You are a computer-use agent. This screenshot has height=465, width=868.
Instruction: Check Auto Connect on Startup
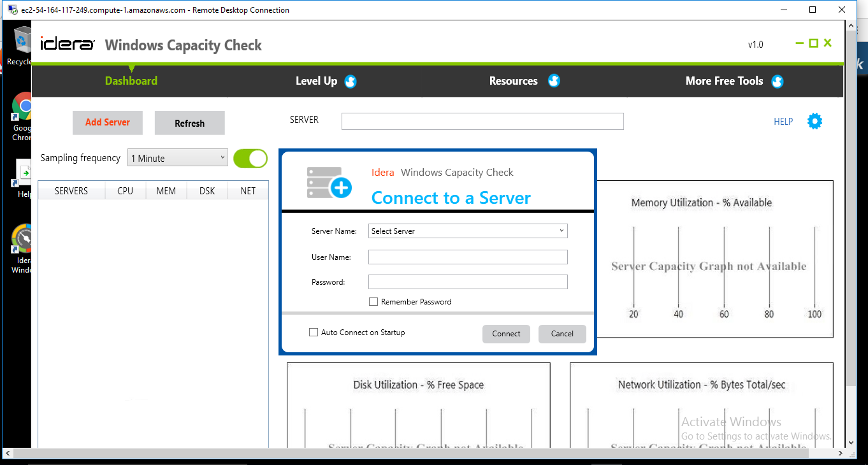313,333
